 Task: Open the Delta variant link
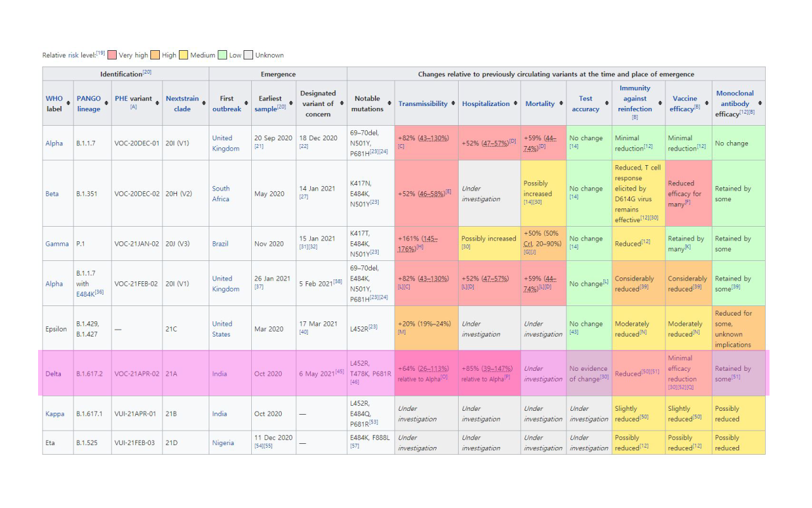point(53,373)
